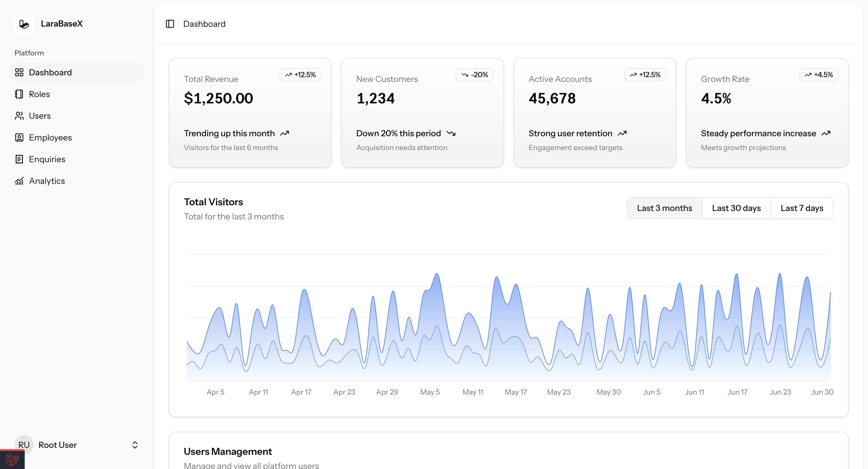Click the May 17 axis label
The width and height of the screenshot is (868, 469).
point(516,392)
